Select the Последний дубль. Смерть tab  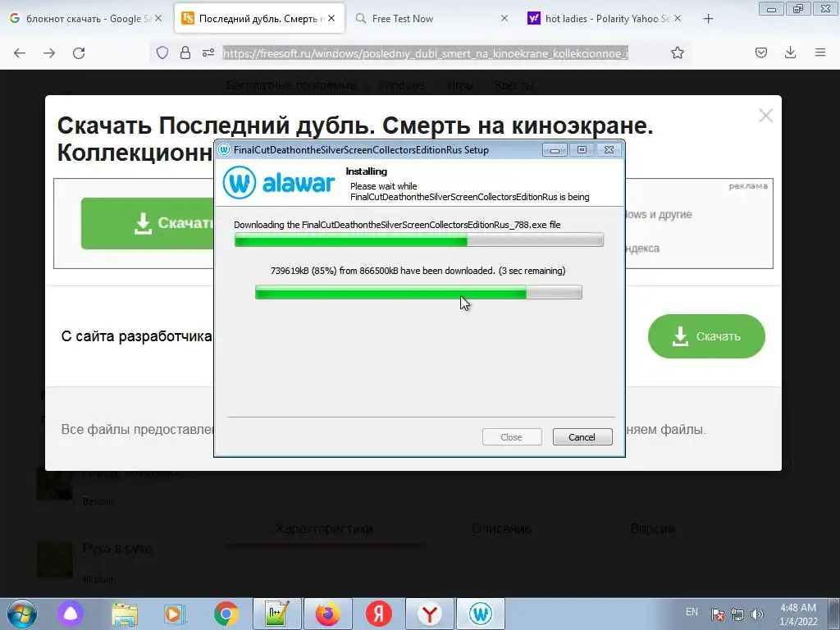coord(259,19)
